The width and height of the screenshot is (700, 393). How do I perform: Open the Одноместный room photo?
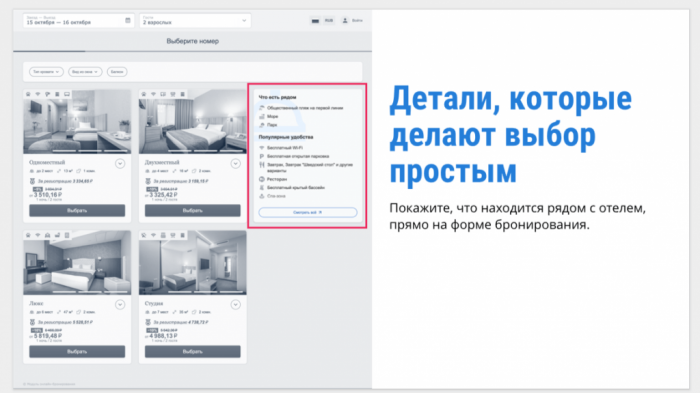click(77, 121)
